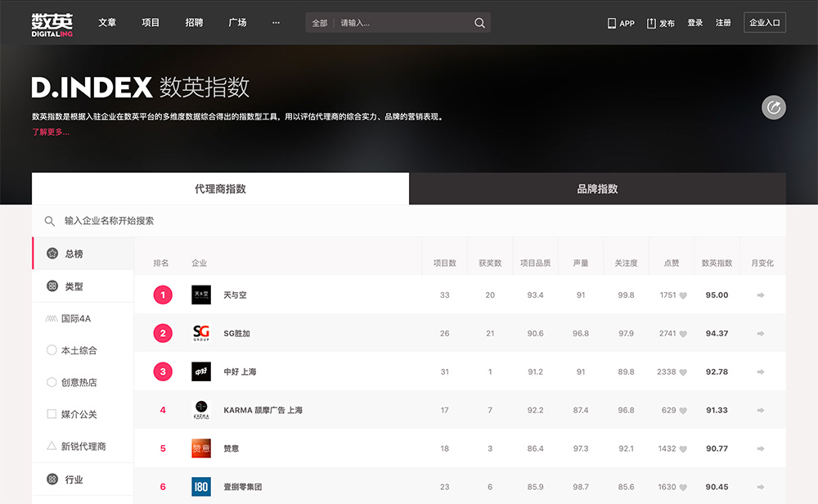Screen dimensions: 818x504
Task: Click heart icon in 赞意 row
Action: click(683, 449)
